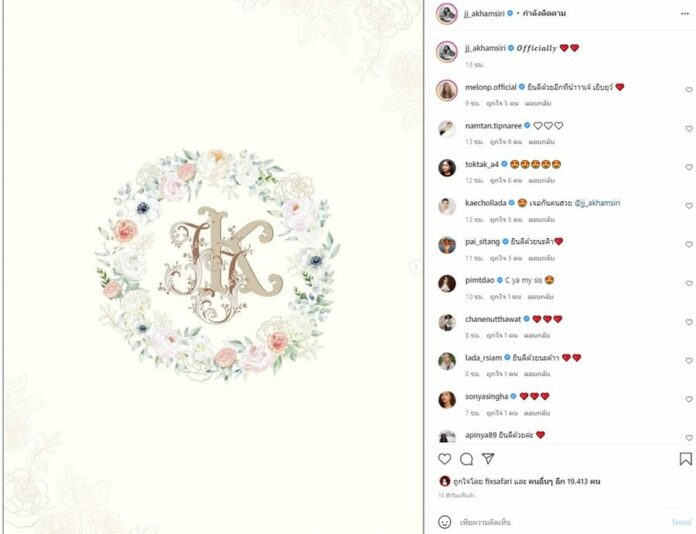This screenshot has width=696, height=534.
Task: Click the following status next to username
Action: (544, 13)
